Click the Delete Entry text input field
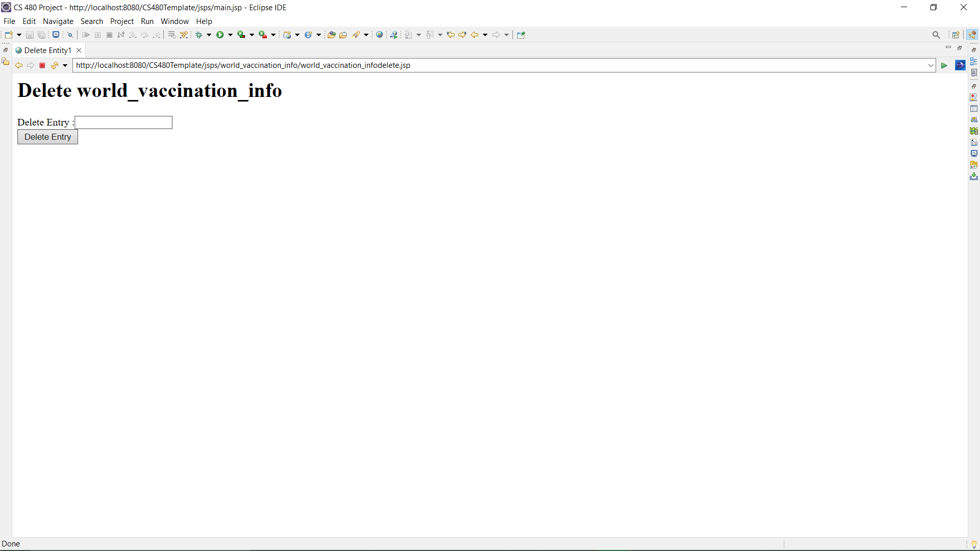The height and width of the screenshot is (551, 980). [x=124, y=122]
